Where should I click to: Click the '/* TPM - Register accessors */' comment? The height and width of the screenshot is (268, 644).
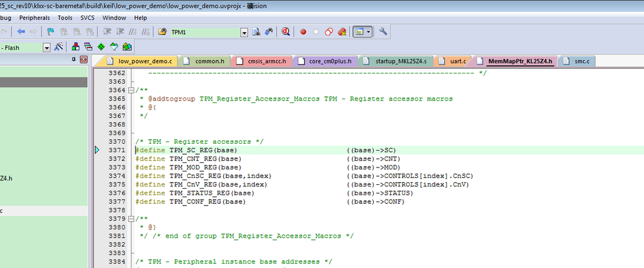[199, 141]
